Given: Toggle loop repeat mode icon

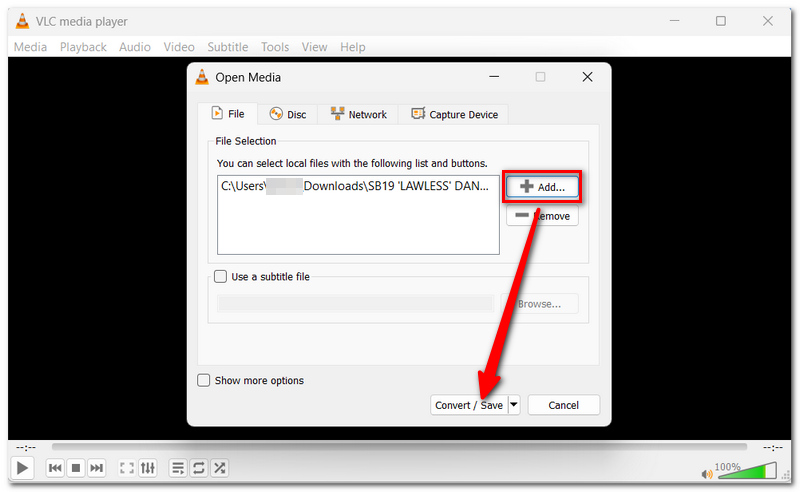Looking at the screenshot, I should (198, 468).
